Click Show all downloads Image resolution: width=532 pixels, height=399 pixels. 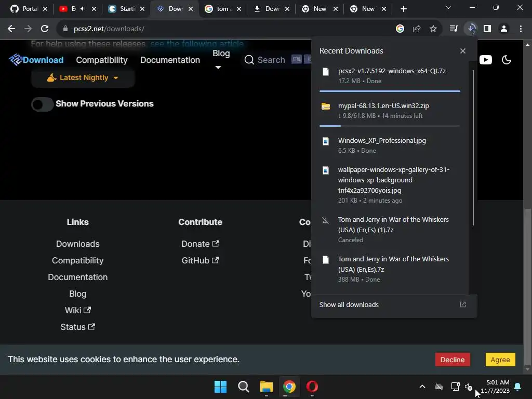349,304
